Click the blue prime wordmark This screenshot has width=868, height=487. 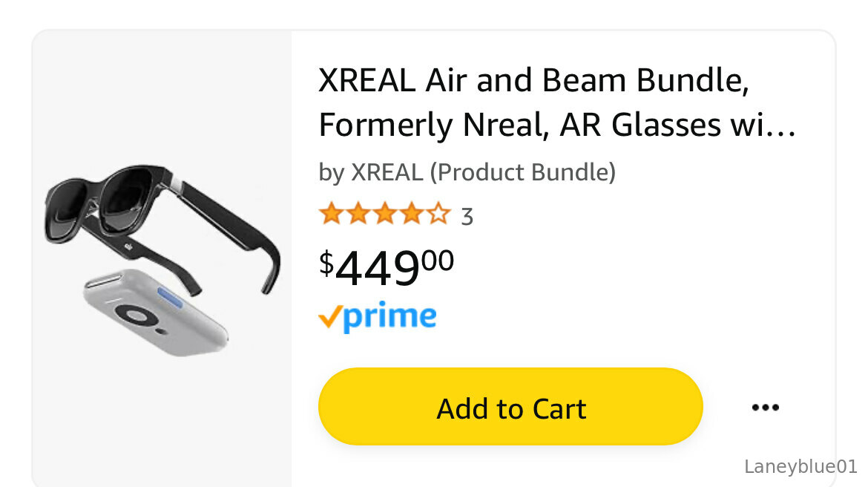[389, 318]
